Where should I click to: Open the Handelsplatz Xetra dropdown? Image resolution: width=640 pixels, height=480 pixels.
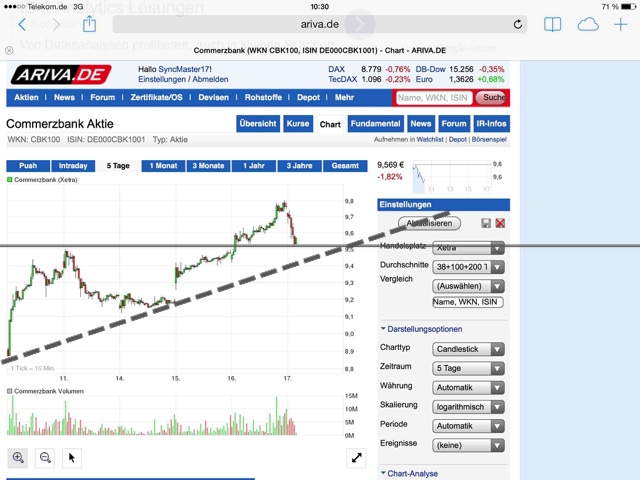468,248
